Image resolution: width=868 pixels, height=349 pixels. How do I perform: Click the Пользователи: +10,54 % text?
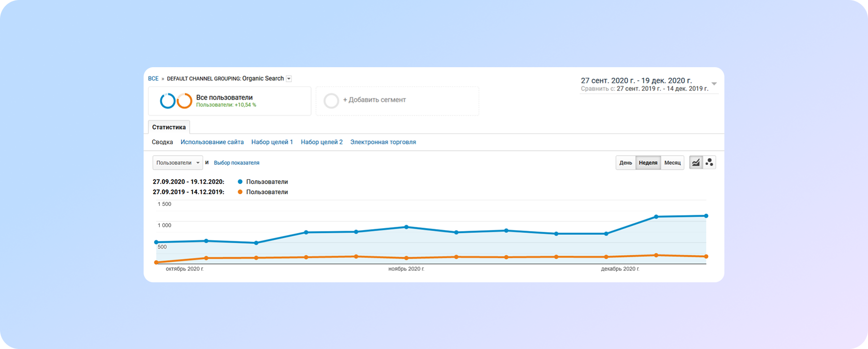coord(226,105)
